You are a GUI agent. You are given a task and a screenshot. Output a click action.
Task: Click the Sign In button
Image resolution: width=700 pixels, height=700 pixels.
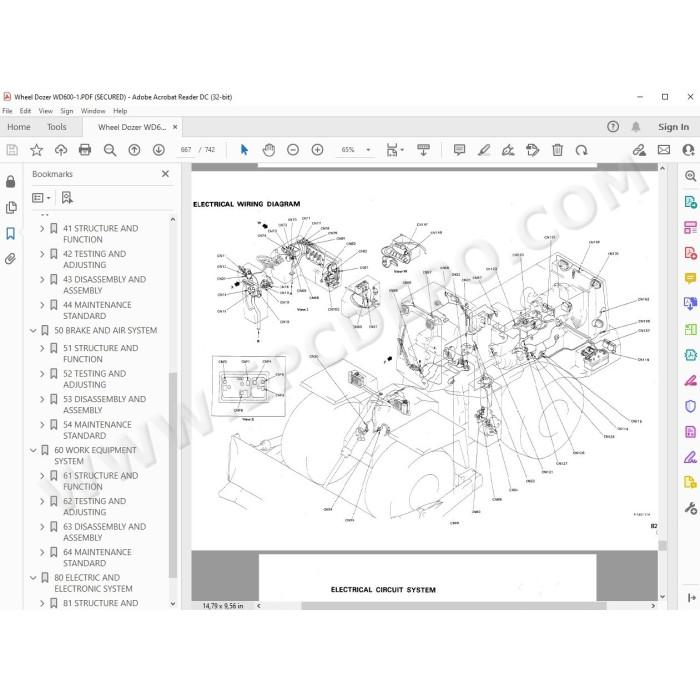tap(673, 127)
